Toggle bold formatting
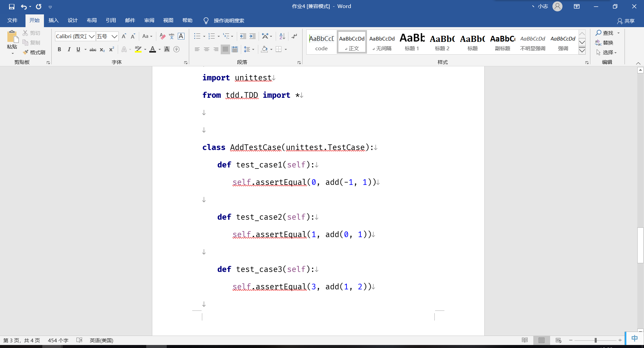The image size is (644, 348). coord(59,49)
